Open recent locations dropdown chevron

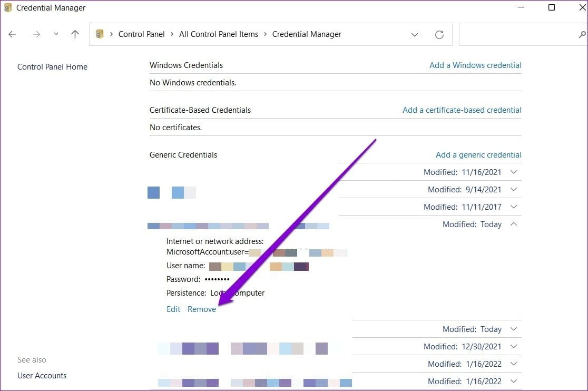(x=56, y=34)
